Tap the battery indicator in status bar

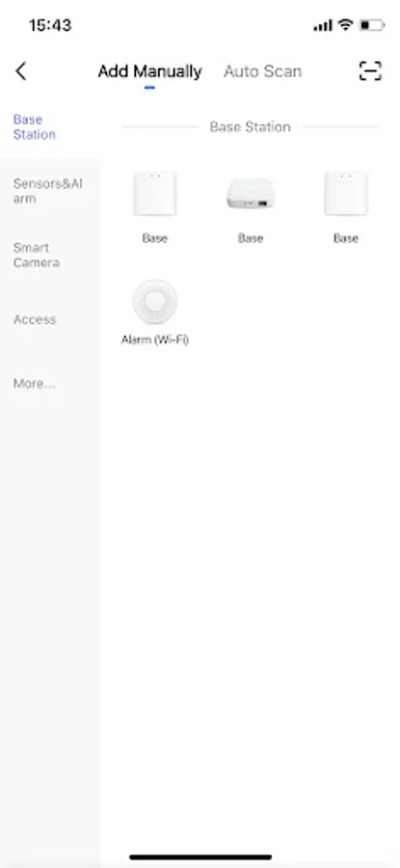coord(371,25)
